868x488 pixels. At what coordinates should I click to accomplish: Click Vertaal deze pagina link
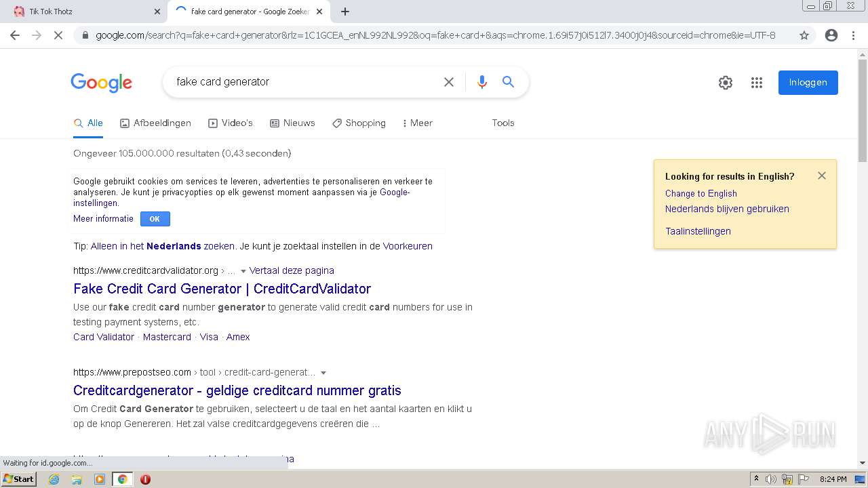(292, 270)
